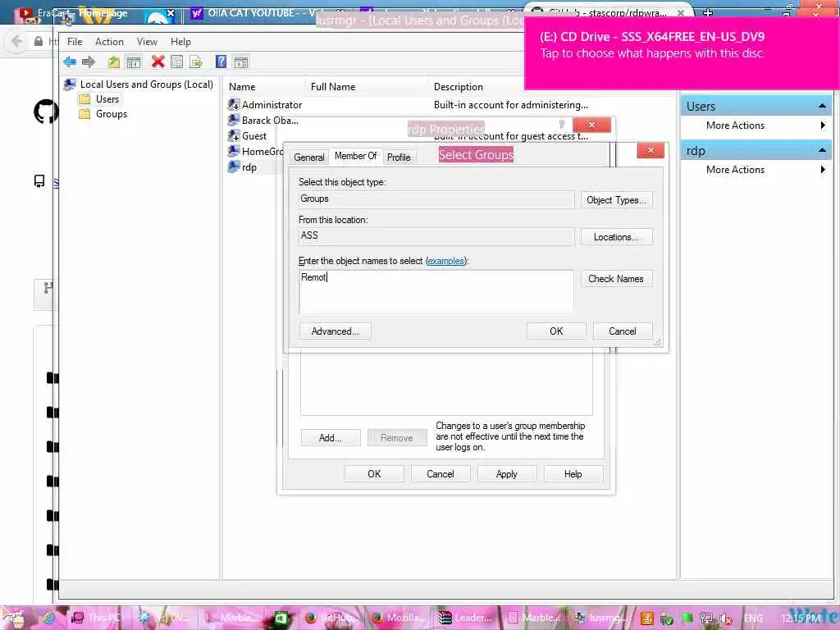Click the Check Names button
This screenshot has height=630, width=840.
coord(616,279)
